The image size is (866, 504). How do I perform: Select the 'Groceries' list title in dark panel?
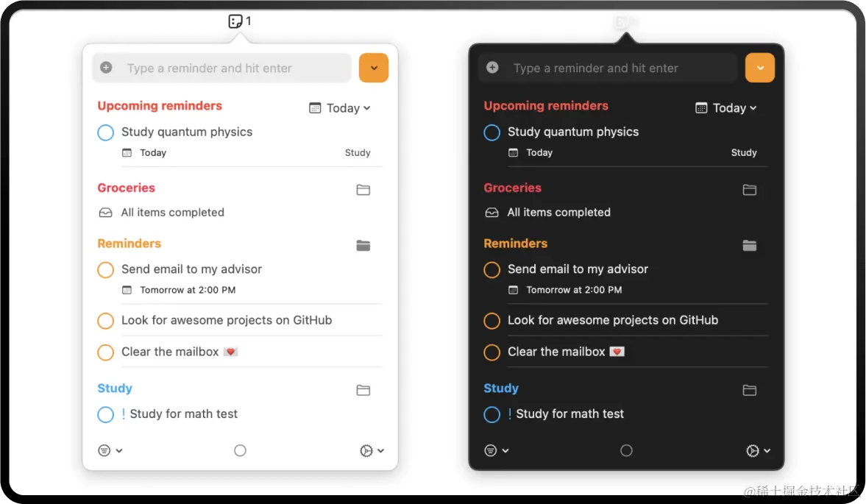click(x=512, y=188)
